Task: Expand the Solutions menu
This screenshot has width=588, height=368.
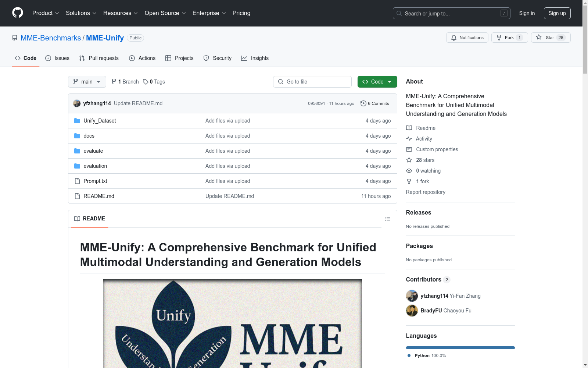Action: click(81, 13)
